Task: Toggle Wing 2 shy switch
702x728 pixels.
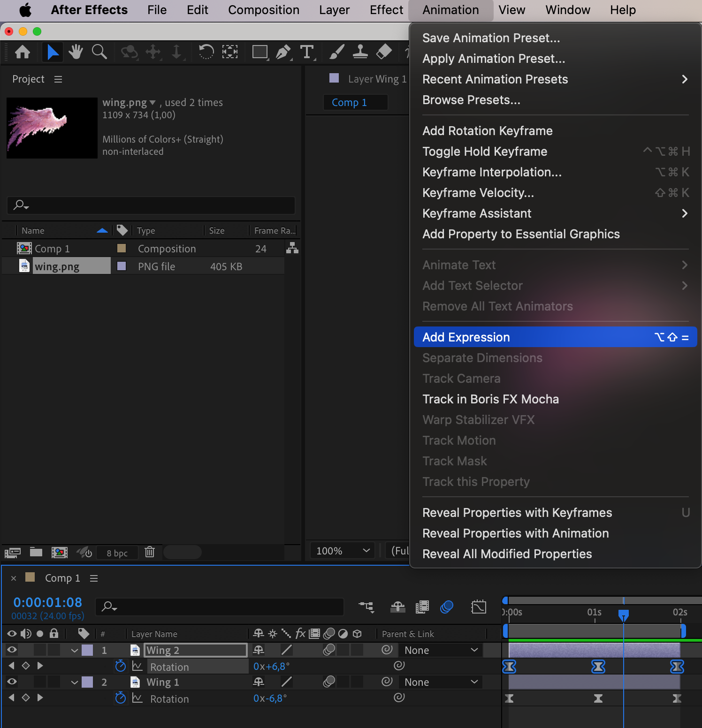Action: click(259, 650)
